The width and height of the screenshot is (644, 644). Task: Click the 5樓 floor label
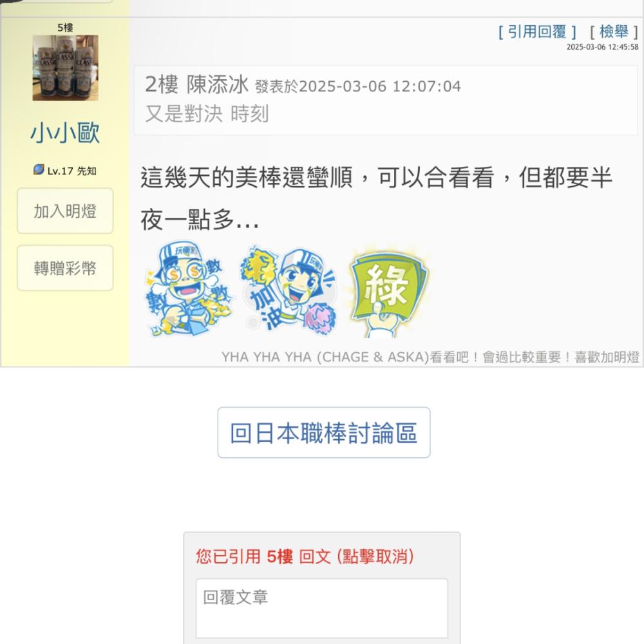(65, 28)
